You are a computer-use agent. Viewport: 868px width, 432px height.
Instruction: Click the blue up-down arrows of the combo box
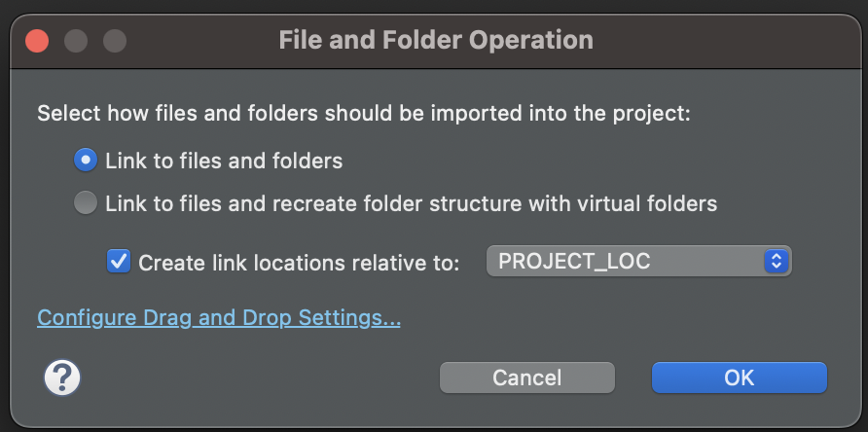pos(775,261)
